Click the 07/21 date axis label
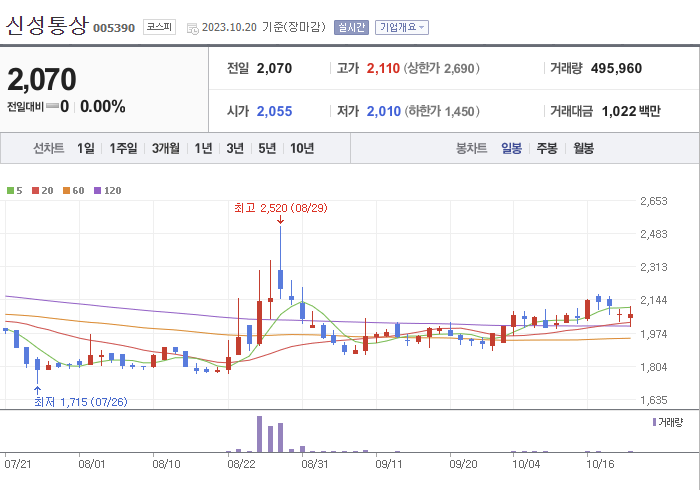This screenshot has height=490, width=700. pos(18,464)
